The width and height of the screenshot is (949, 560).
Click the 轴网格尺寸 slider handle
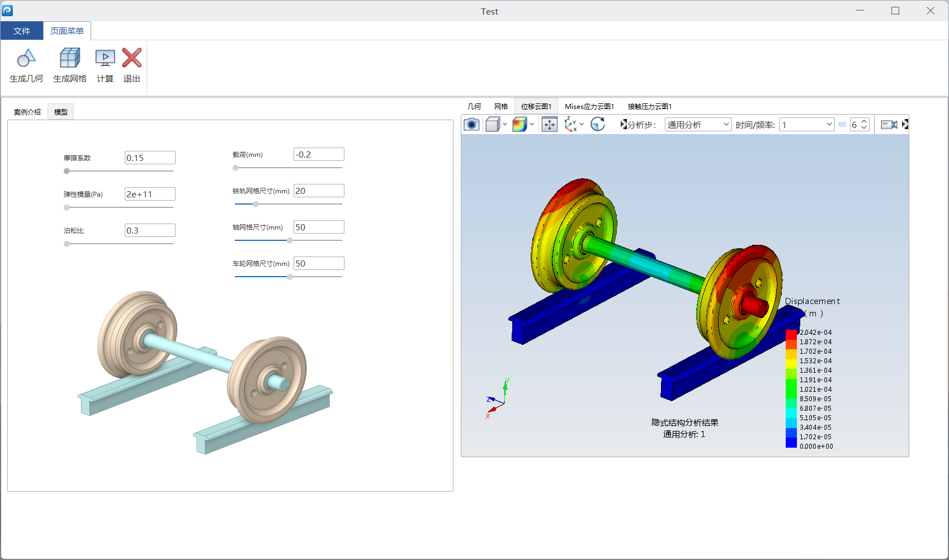(290, 240)
